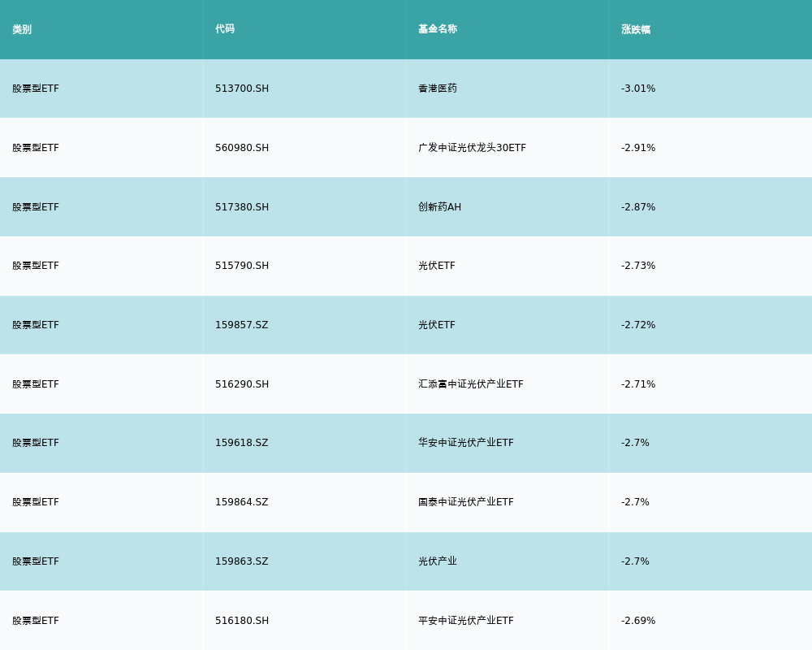812x650 pixels.
Task: Click 广发中证光伏龙头30ETF fund name
Action: [473, 148]
